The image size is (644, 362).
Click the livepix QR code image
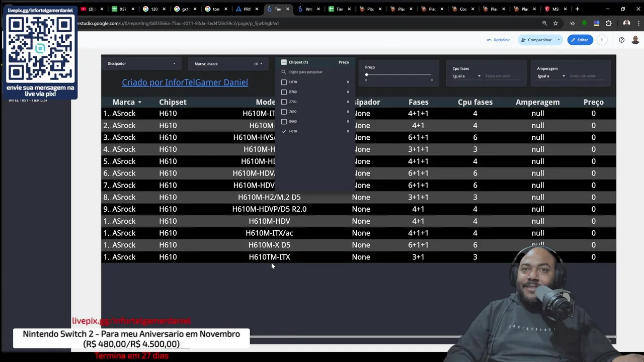pyautogui.click(x=40, y=49)
